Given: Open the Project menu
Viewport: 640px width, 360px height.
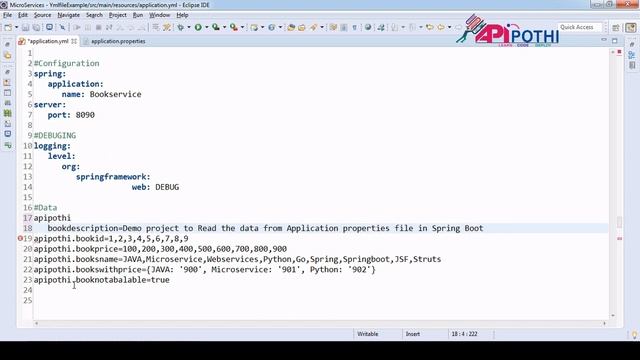Looking at the screenshot, I should click(118, 15).
